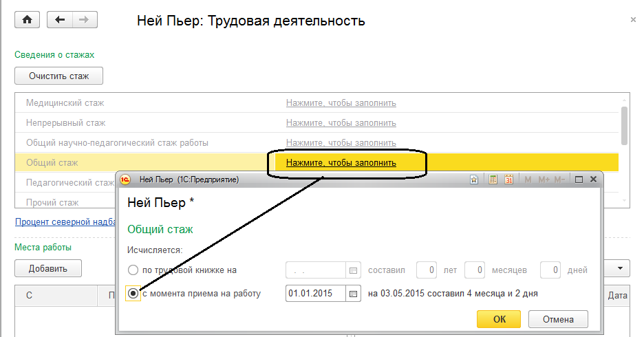
Task: Fill in Медицинский стаж via its link
Action: [x=341, y=103]
